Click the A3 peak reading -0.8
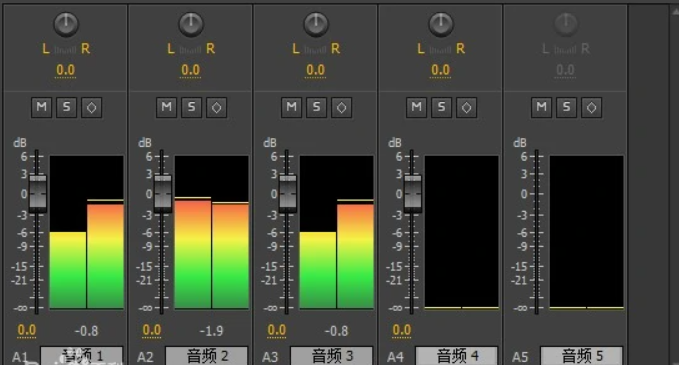The width and height of the screenshot is (679, 365). [x=336, y=331]
